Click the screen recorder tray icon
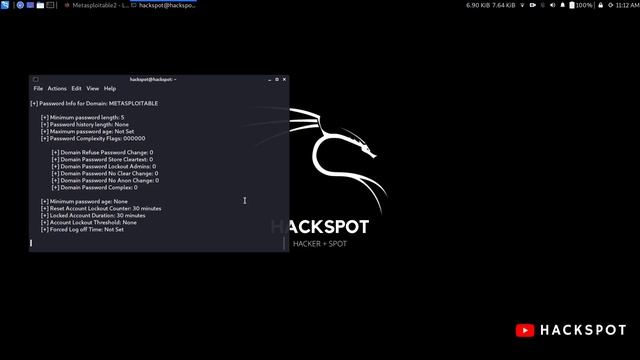This screenshot has width=640, height=360. point(533,5)
